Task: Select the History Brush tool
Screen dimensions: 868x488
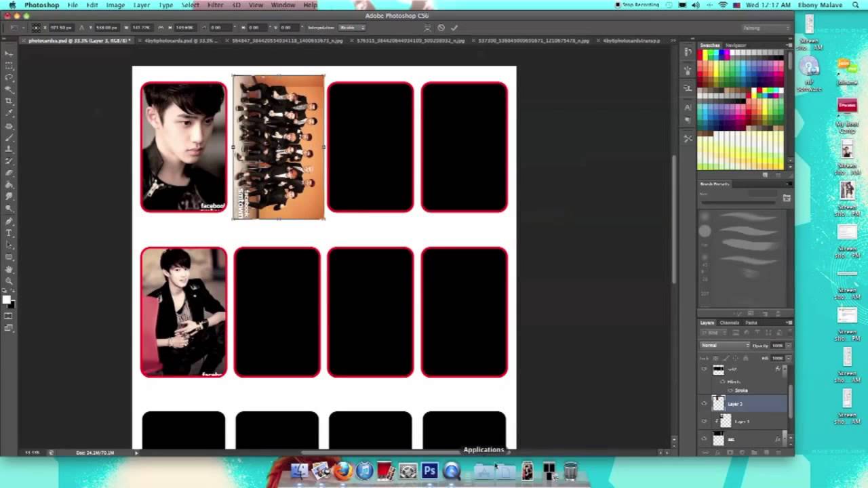Action: (x=9, y=161)
